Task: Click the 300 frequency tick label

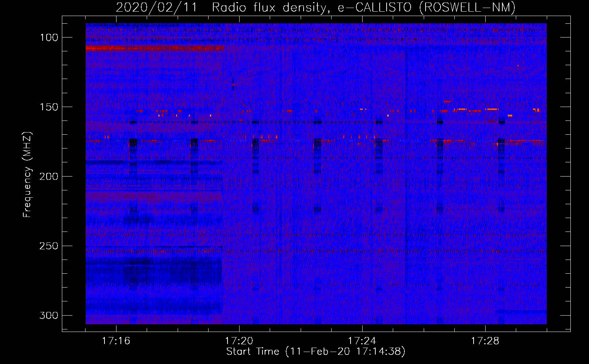Action: [x=49, y=315]
